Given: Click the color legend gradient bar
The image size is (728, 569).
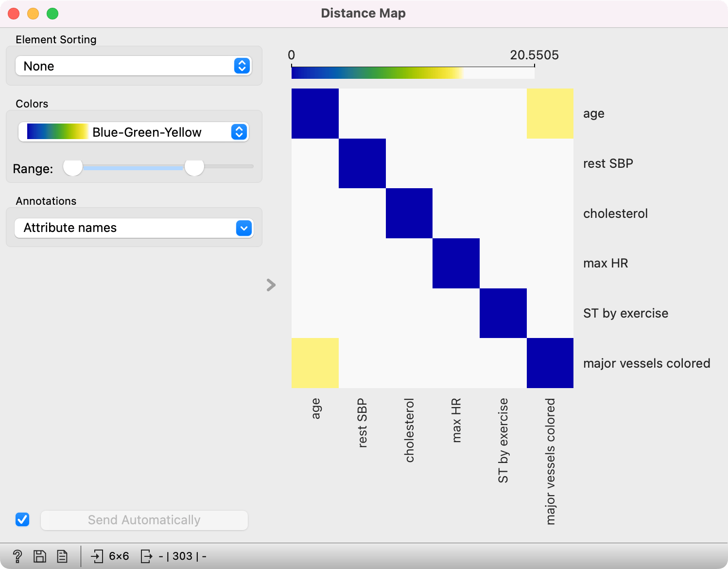Looking at the screenshot, I should click(x=413, y=73).
